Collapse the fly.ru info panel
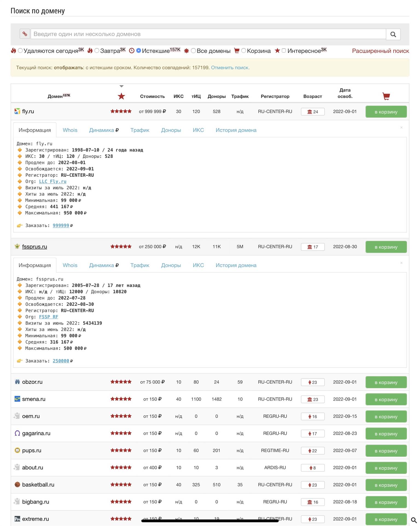Screen dimensions: 420x526 click(401, 128)
